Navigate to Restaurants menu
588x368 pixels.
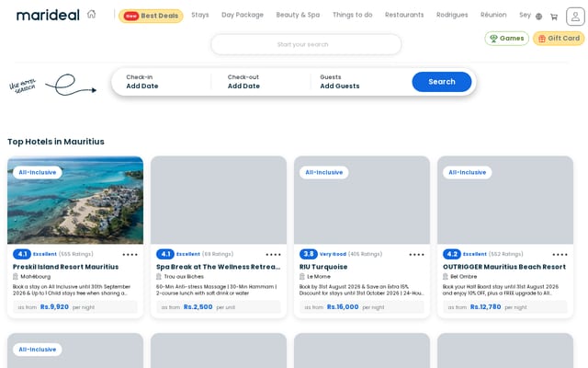tap(404, 15)
